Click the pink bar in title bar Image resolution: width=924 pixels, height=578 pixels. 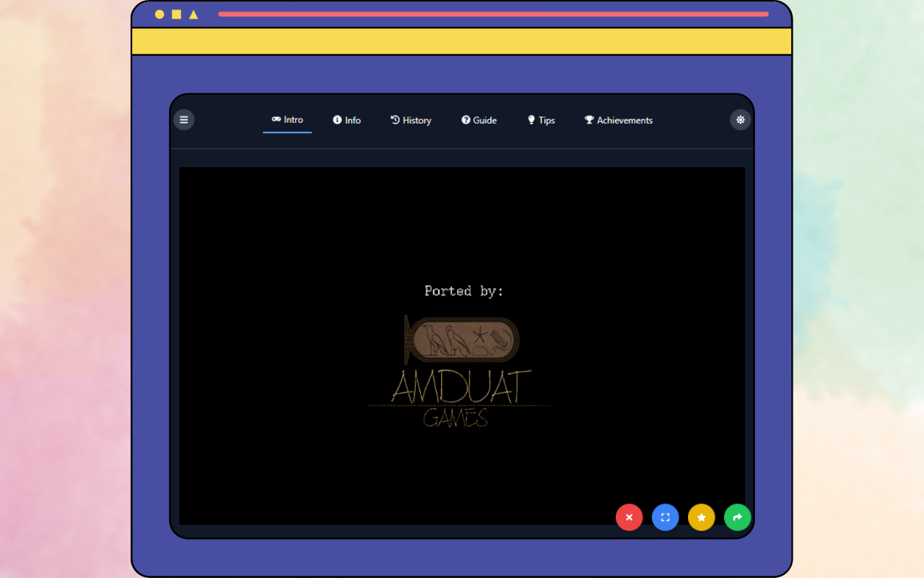tap(493, 14)
